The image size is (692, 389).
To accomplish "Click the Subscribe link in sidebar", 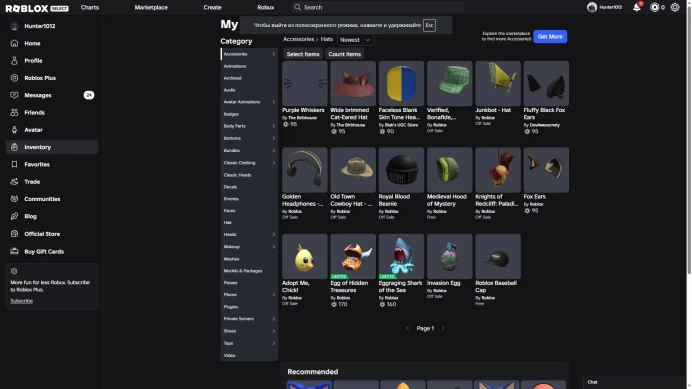I will tap(22, 301).
